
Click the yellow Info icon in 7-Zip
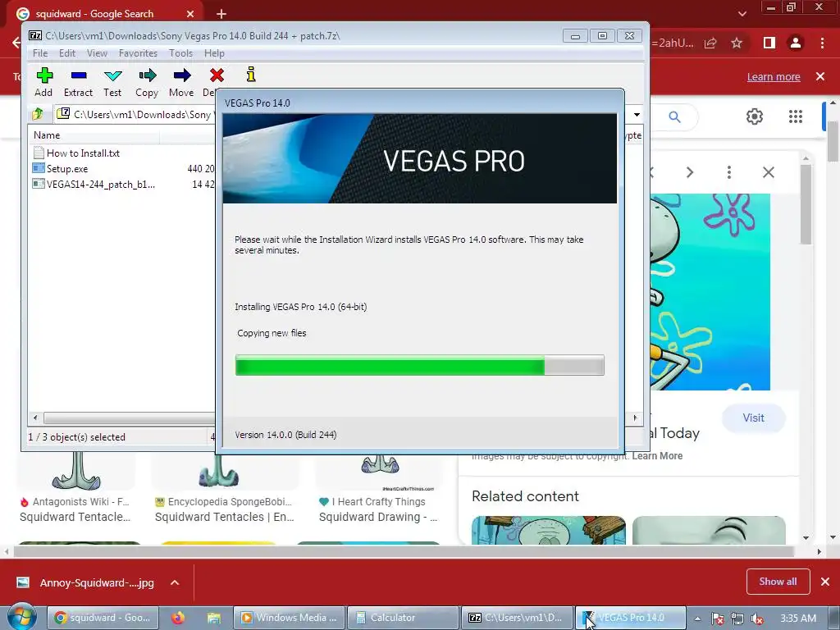click(251, 75)
